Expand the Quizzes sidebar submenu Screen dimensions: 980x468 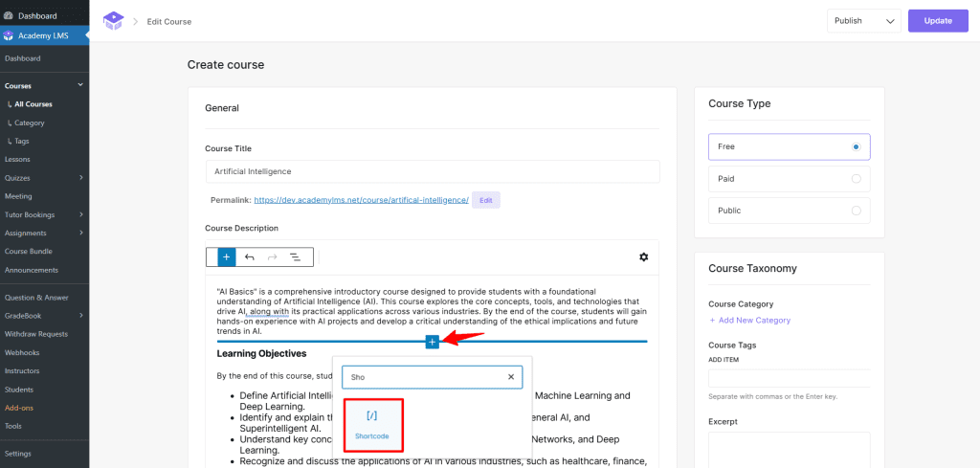[x=80, y=178]
